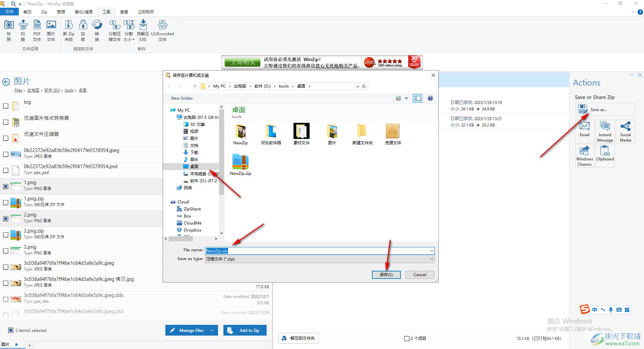
Task: Click the dialog Up folder arrow
Action: (x=195, y=86)
